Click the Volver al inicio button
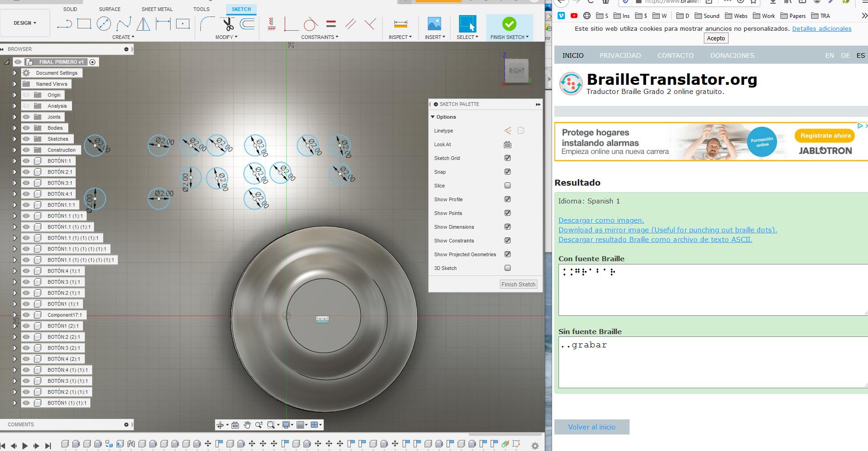This screenshot has height=451, width=868. coord(592,427)
